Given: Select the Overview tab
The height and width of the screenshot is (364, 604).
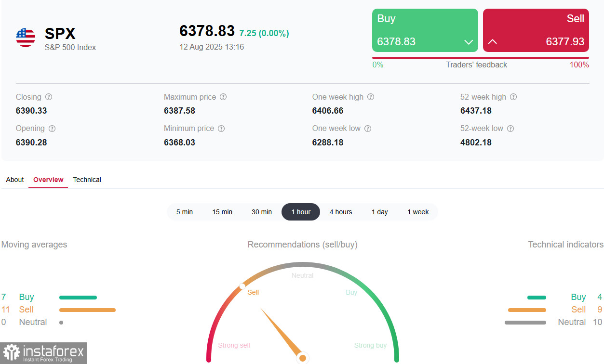Looking at the screenshot, I should (x=48, y=180).
